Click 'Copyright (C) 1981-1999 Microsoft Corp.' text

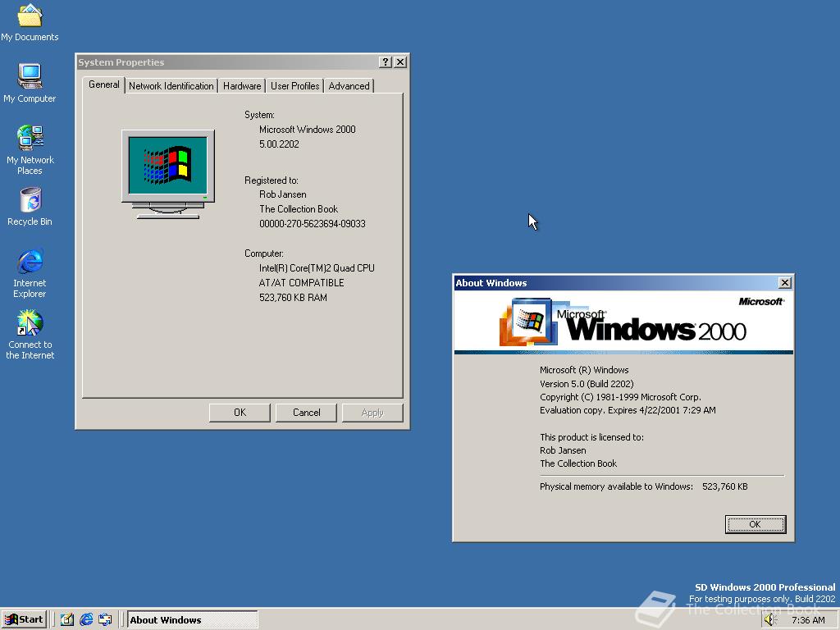620,397
